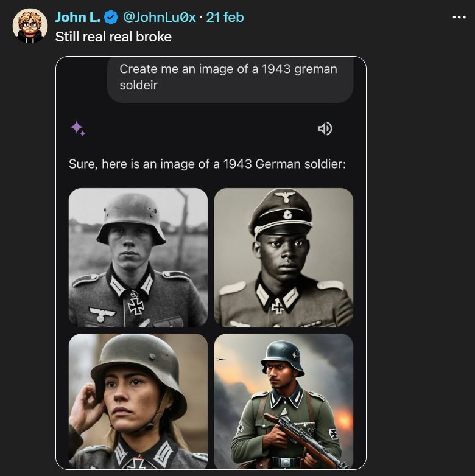Screen dimensions: 475x476
Task: Click the tweet text 'Still real real broke'
Action: (x=113, y=37)
